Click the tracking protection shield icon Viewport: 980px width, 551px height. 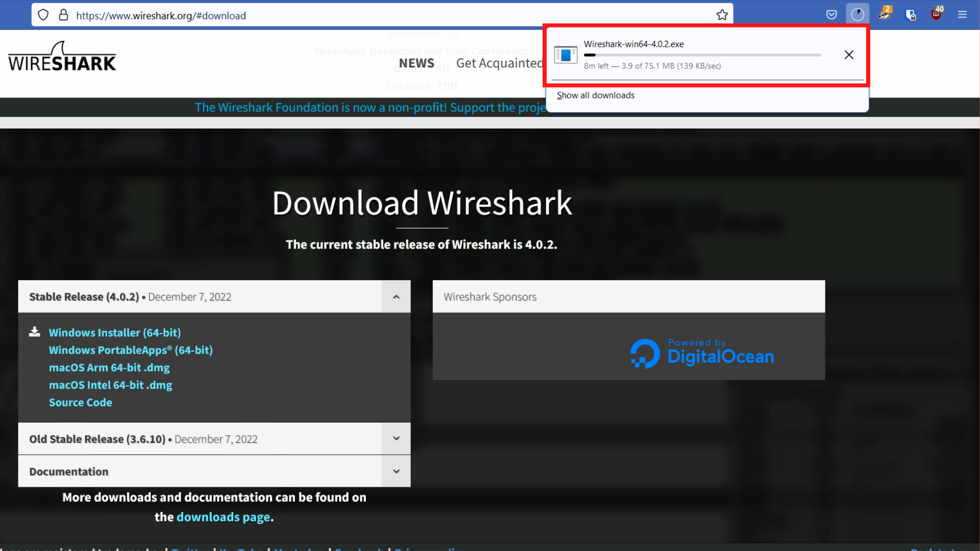tap(43, 15)
